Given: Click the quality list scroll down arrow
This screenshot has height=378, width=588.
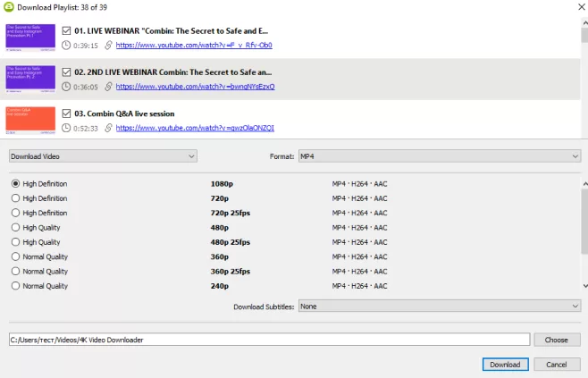Looking at the screenshot, I should (x=585, y=286).
